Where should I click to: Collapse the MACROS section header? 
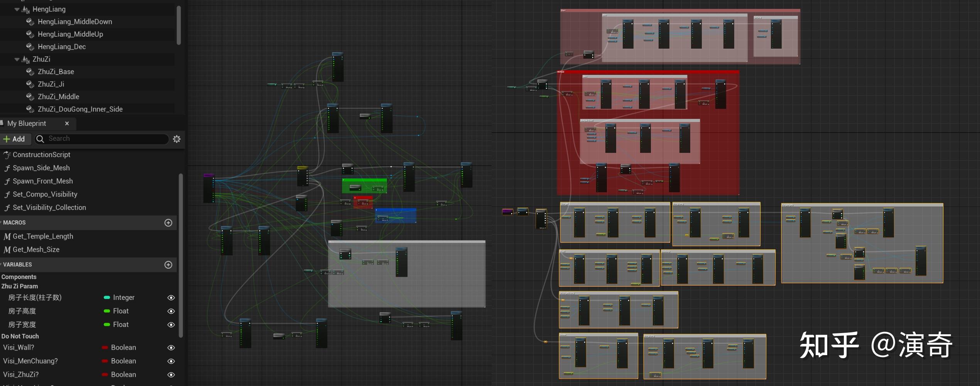[x=14, y=222]
